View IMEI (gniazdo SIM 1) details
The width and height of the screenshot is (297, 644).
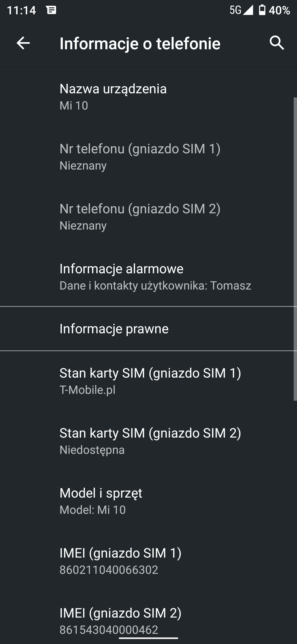click(x=148, y=561)
